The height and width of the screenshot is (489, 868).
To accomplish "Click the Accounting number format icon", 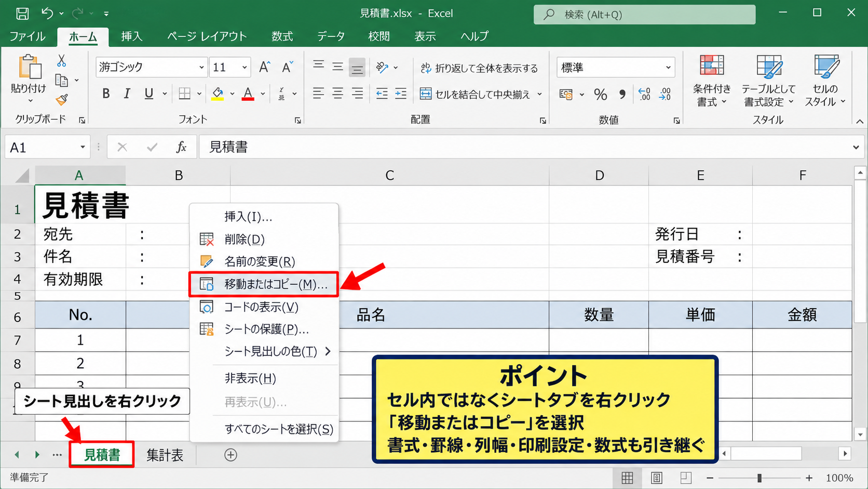I will pyautogui.click(x=566, y=94).
